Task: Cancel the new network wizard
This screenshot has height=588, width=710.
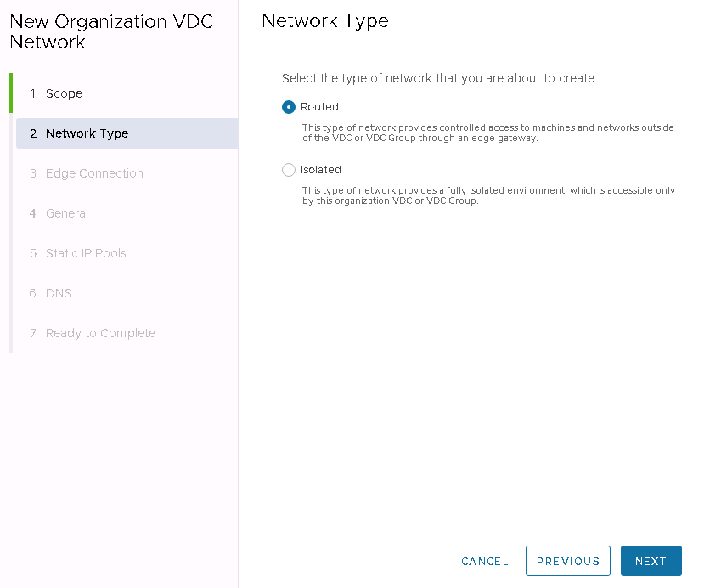Action: [x=485, y=561]
